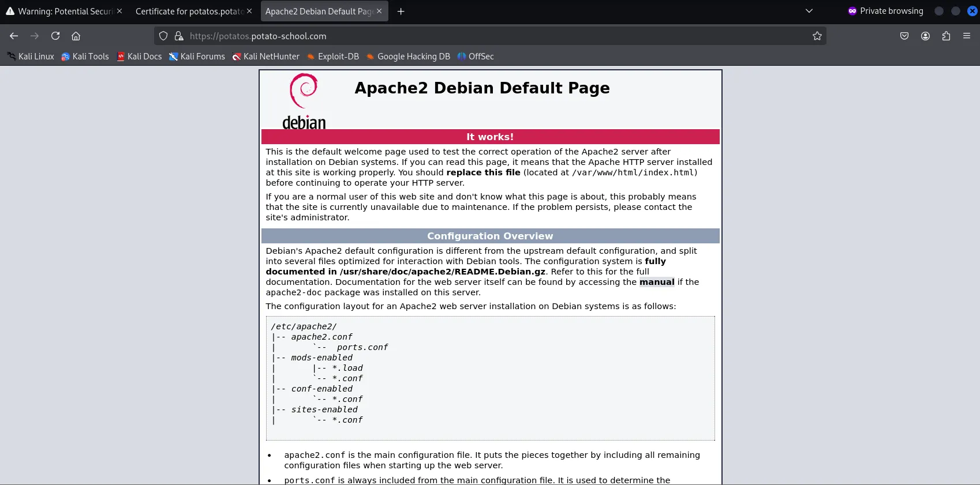Screen dimensions: 980x485
Task: Open the Firefox account menu
Action: pyautogui.click(x=925, y=36)
